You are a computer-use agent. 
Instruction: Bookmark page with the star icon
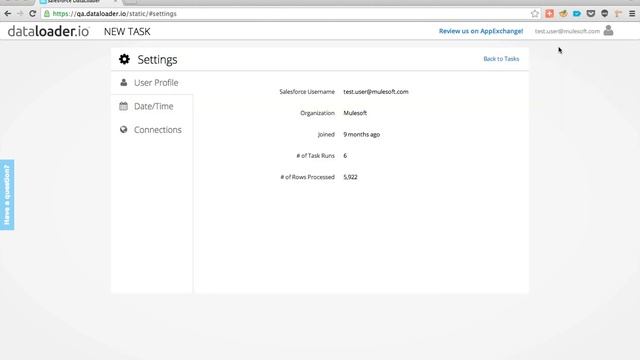(535, 14)
